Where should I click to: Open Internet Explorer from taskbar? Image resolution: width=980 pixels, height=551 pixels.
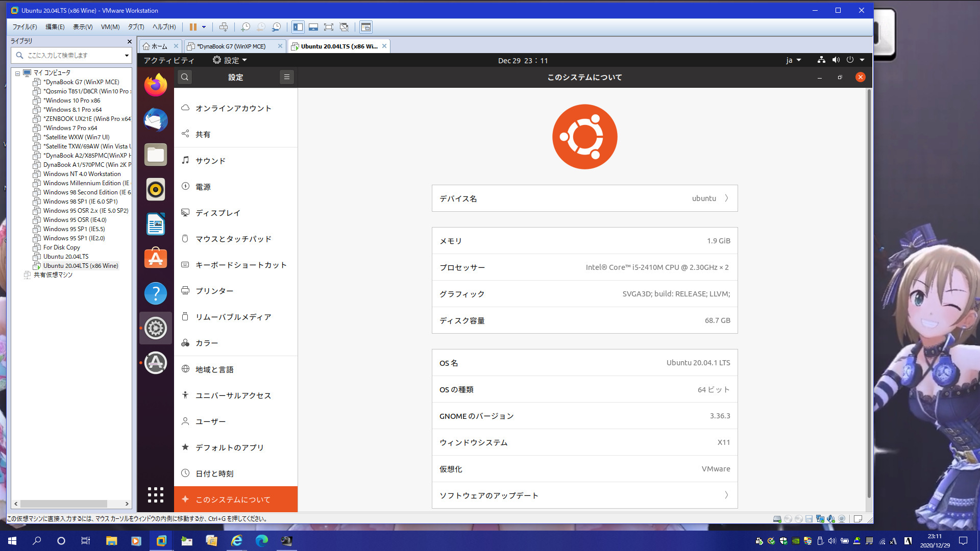(237, 541)
